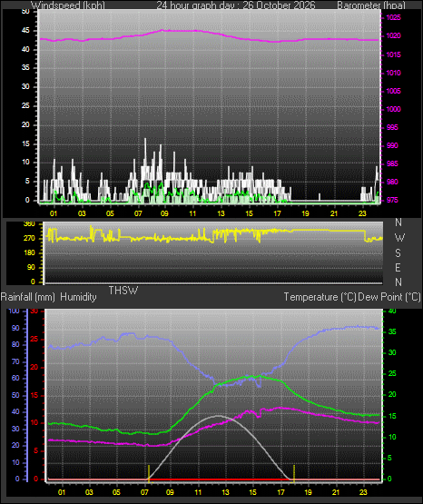
Task: Click the 360 wind direction scale value
Action: 30,224
